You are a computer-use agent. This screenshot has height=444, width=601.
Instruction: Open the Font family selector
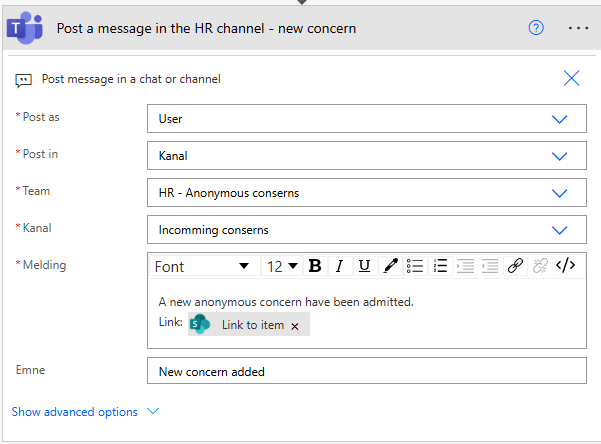(202, 266)
